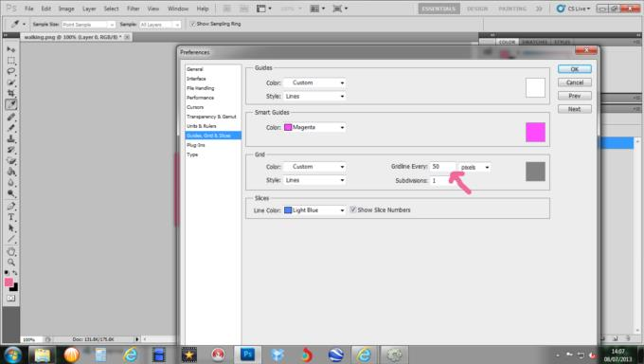This screenshot has height=364, width=644.
Task: Open the Grid Style dropdown
Action: coord(314,180)
